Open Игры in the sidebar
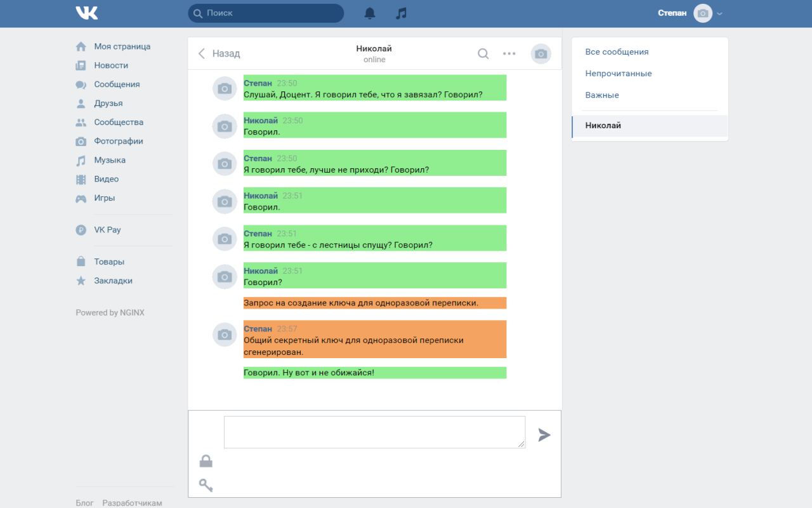812x508 pixels. click(105, 198)
